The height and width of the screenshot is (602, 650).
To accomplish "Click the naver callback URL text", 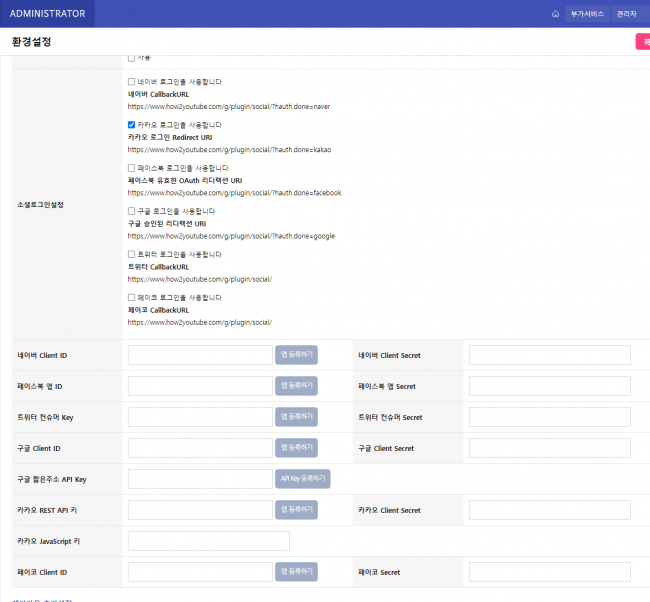I will pos(229,107).
